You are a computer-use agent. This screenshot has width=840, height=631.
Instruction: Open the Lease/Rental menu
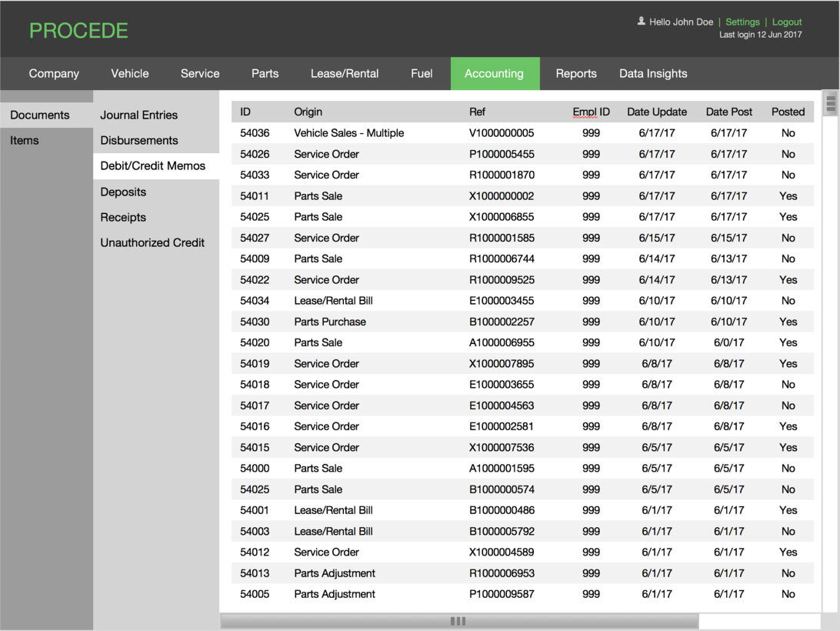coord(345,73)
